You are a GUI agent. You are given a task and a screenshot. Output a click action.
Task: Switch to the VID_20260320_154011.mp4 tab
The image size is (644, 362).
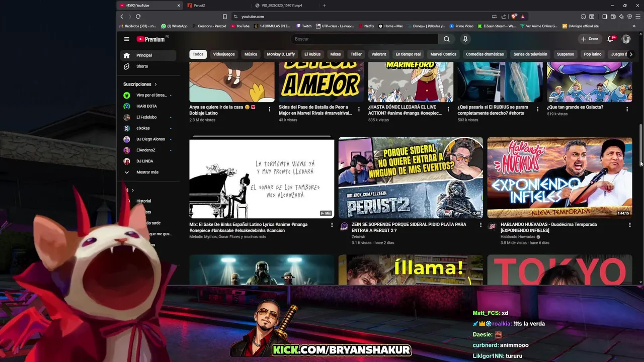pyautogui.click(x=284, y=6)
